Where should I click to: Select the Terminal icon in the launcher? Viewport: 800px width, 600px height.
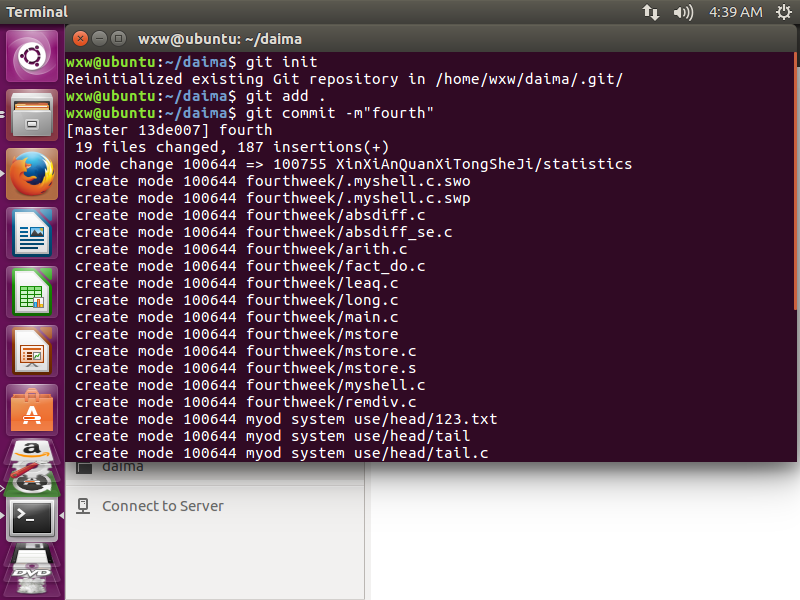tap(32, 518)
